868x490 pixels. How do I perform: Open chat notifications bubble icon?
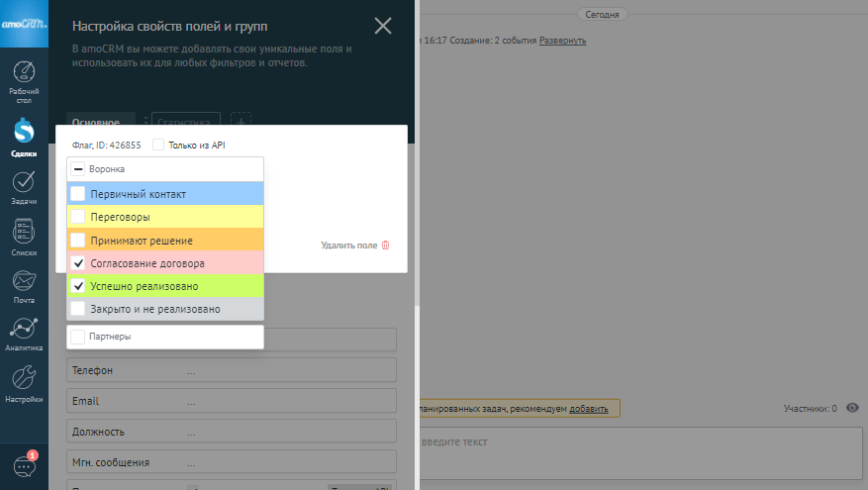tap(24, 466)
